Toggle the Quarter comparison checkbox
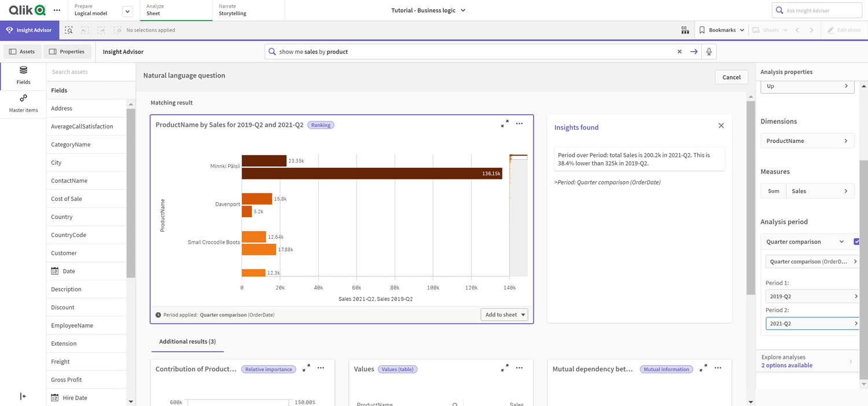Image resolution: width=868 pixels, height=406 pixels. (856, 242)
